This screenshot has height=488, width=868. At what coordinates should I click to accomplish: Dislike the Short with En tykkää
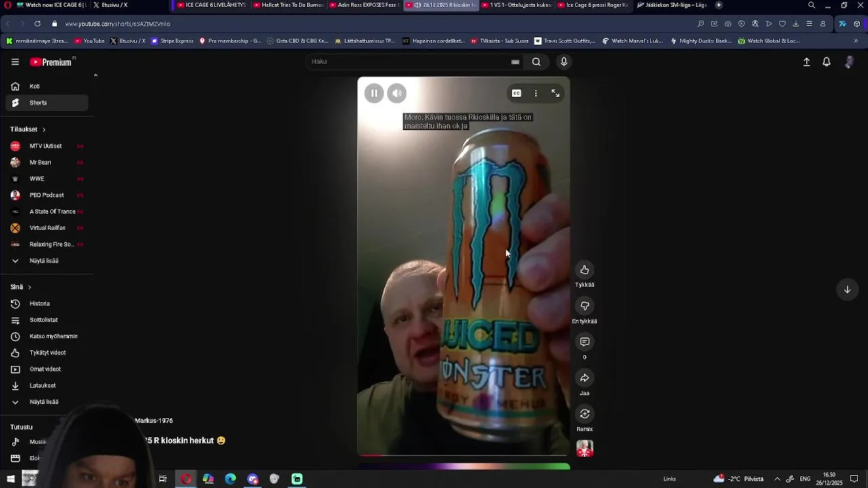(585, 306)
